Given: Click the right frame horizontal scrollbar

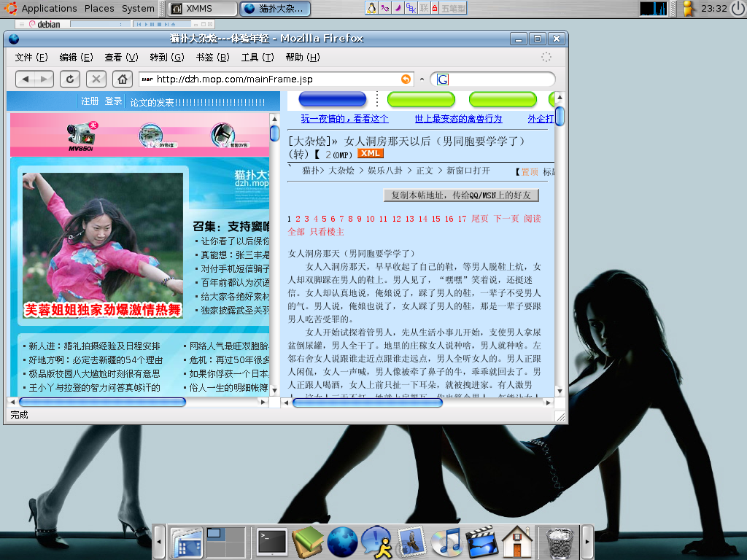Looking at the screenshot, I should click(x=368, y=402).
